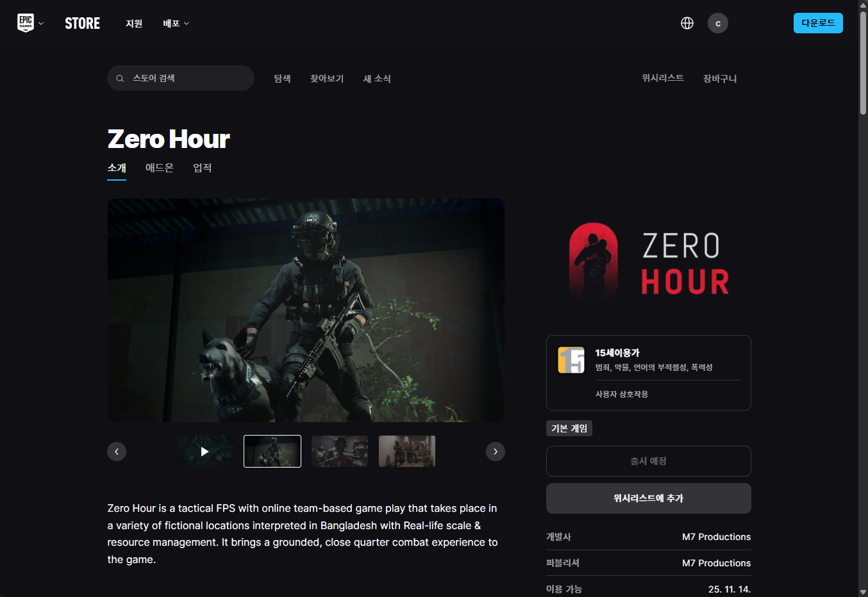Click the main soldier and dog screenshot

(x=306, y=310)
